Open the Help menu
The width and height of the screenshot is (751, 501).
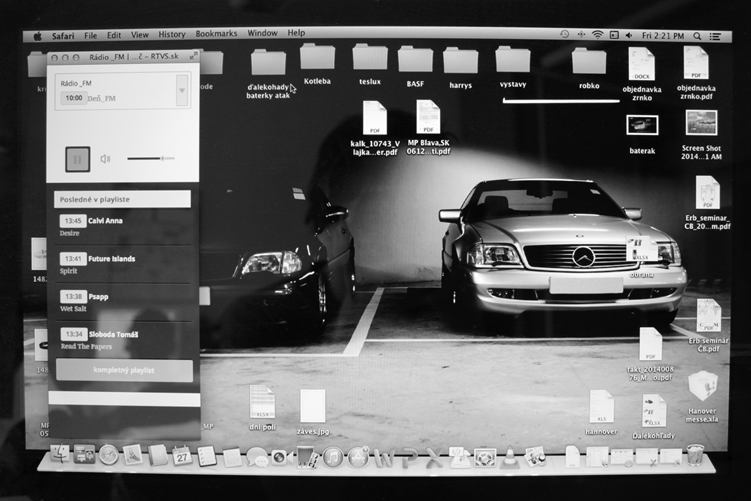296,33
